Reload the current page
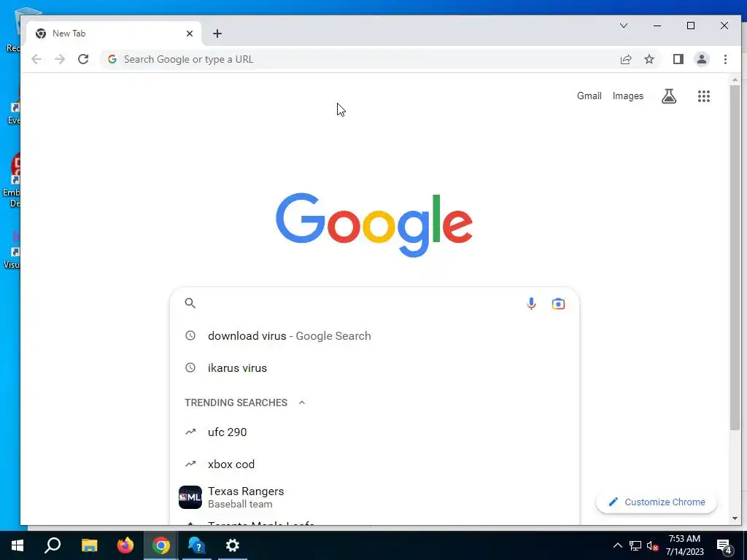Image resolution: width=747 pixels, height=560 pixels. pos(83,60)
